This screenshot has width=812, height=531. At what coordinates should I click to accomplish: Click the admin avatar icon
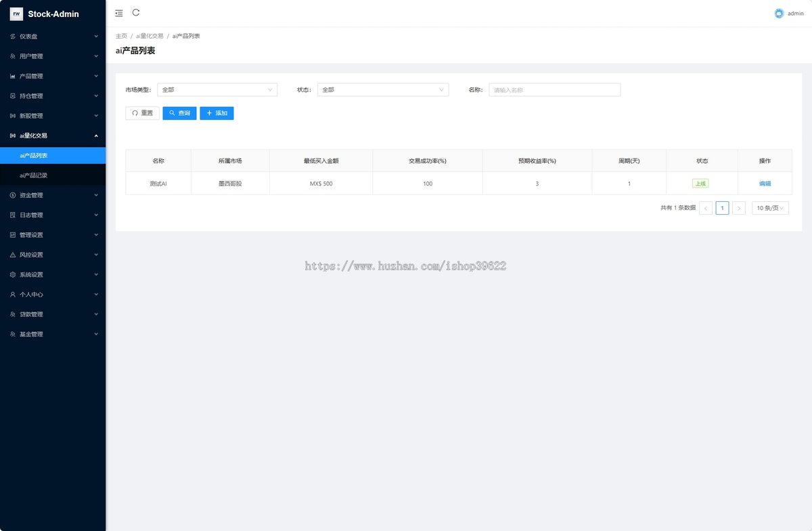(x=779, y=14)
